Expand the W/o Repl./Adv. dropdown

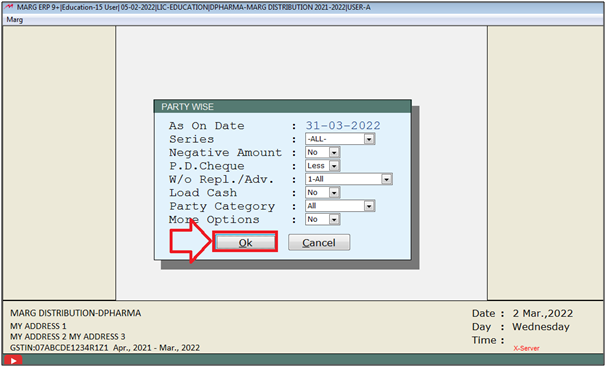(x=348, y=179)
